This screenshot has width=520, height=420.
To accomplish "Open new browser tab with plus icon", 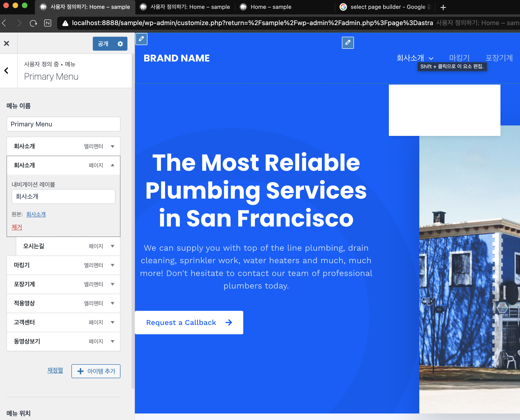I will 443,7.
